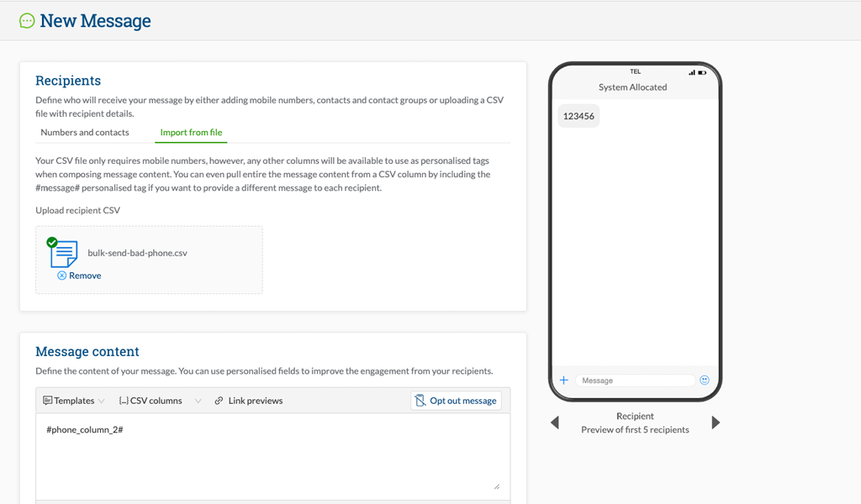Toggle Link previews option
This screenshot has width=861, height=504.
tap(249, 401)
